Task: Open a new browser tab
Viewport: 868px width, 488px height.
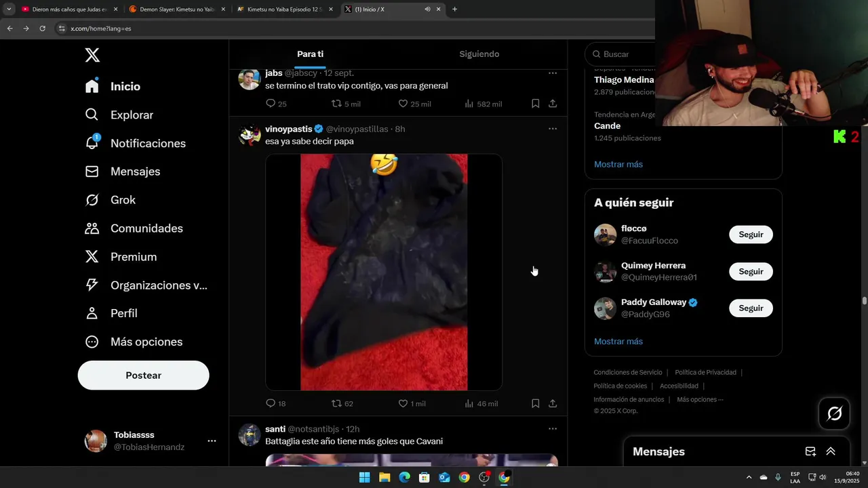Action: pyautogui.click(x=454, y=9)
